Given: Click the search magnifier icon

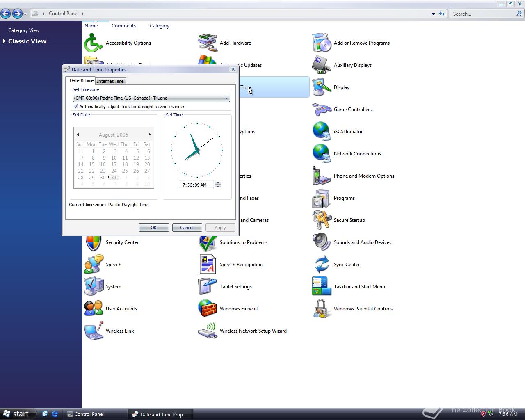Looking at the screenshot, I should tap(519, 14).
